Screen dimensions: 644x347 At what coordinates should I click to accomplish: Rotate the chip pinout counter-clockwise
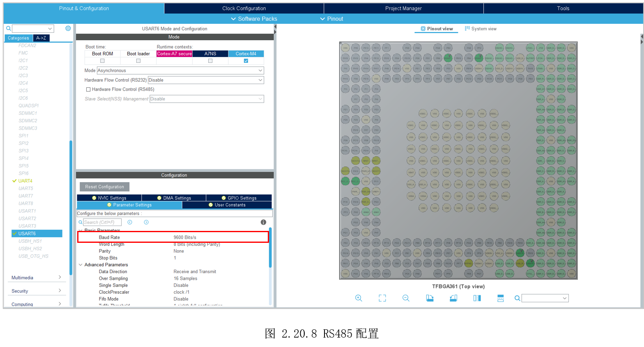pos(453,298)
